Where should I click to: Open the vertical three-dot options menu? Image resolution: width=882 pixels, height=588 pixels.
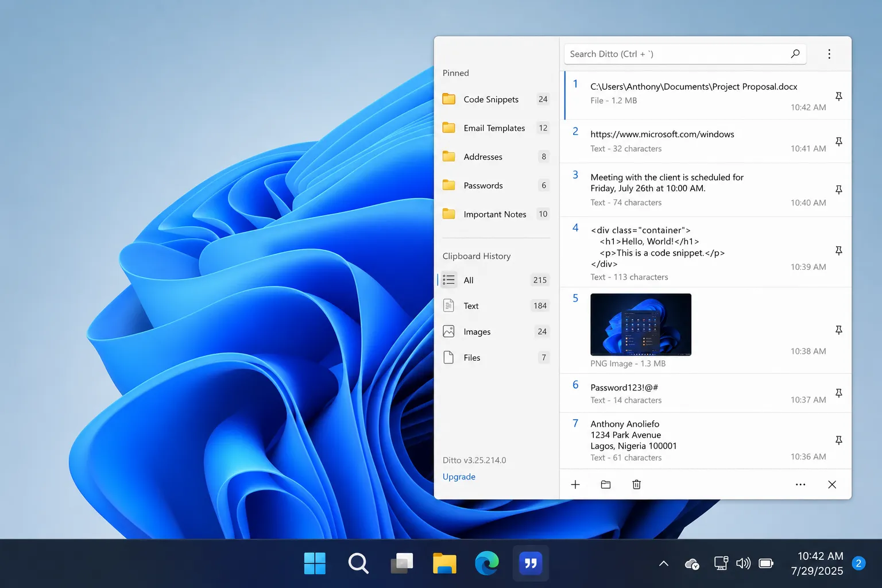click(x=829, y=54)
